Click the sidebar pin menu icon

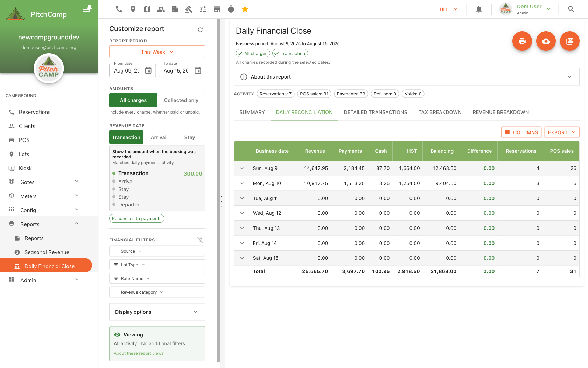click(87, 9)
